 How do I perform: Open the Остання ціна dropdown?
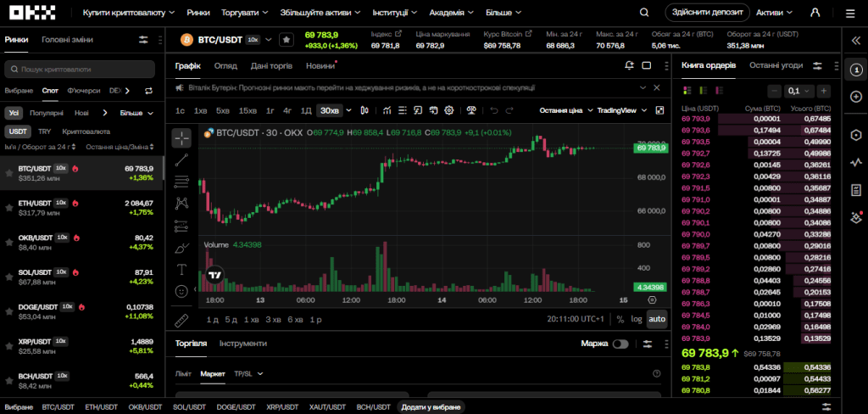(566, 110)
